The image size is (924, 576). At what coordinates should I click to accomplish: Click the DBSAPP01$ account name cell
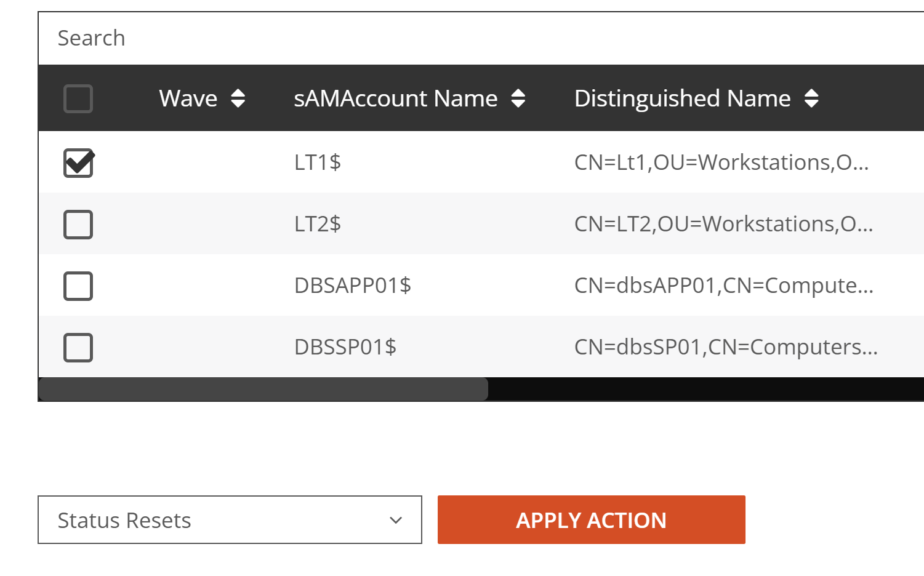(x=353, y=286)
